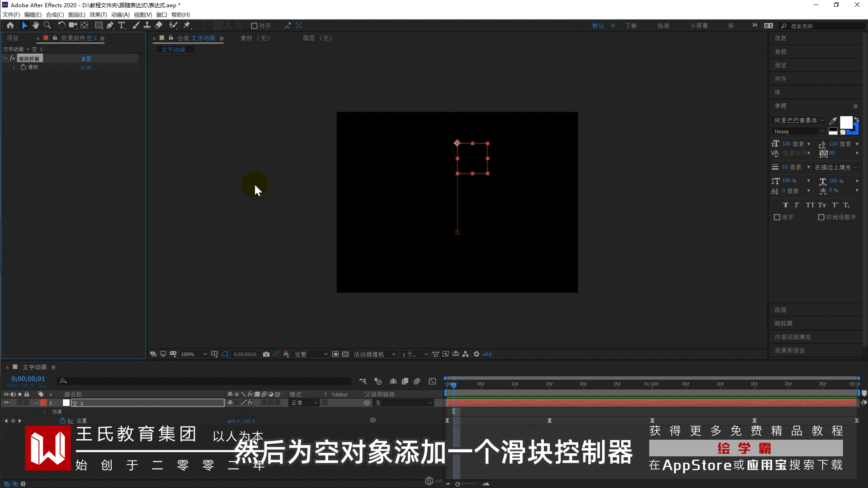Click 重置 to reset slider control

coord(86,59)
